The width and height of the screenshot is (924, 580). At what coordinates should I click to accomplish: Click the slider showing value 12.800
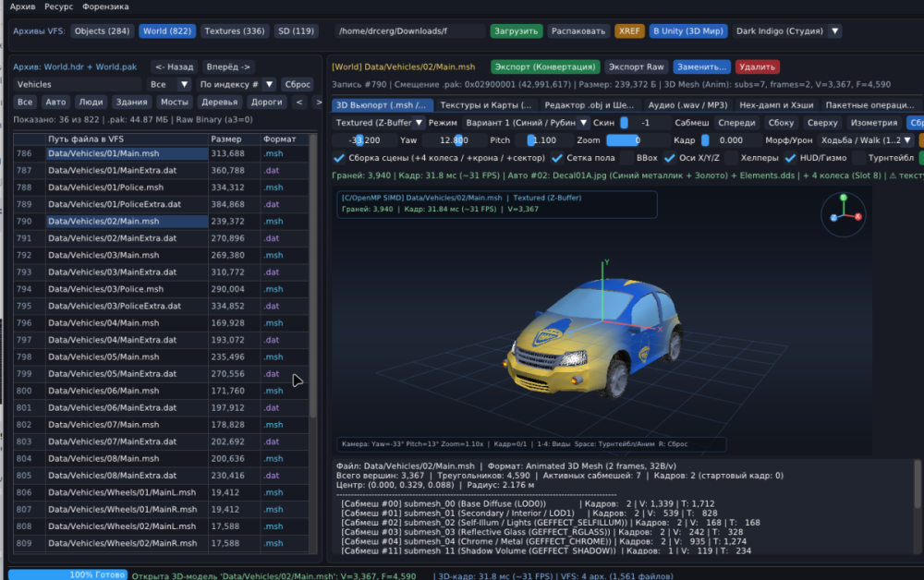click(x=454, y=140)
